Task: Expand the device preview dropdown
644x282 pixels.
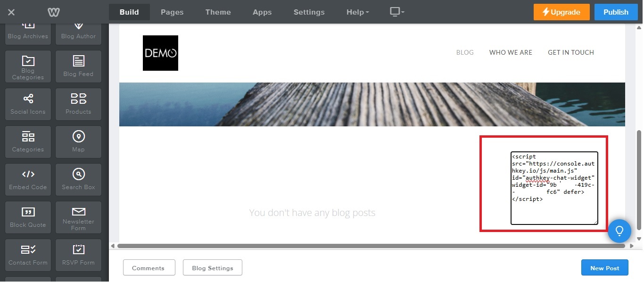Action: [397, 12]
